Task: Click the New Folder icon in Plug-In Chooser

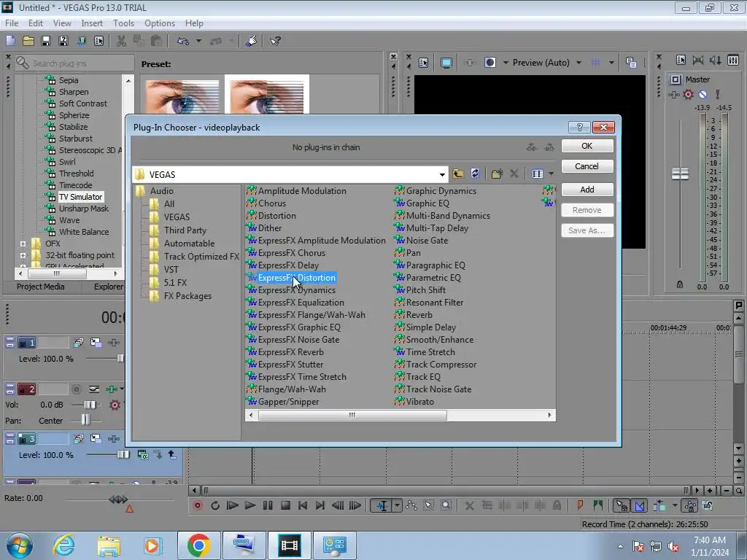Action: [x=497, y=174]
